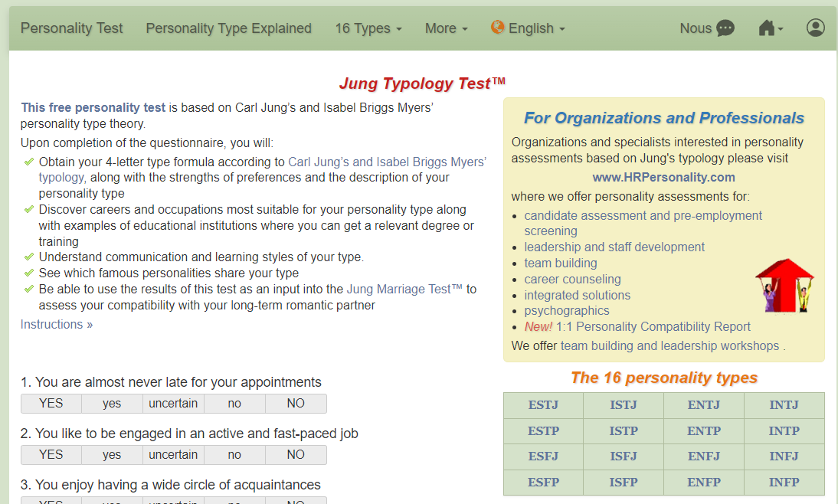Click the globe icon beside English

pos(498,28)
